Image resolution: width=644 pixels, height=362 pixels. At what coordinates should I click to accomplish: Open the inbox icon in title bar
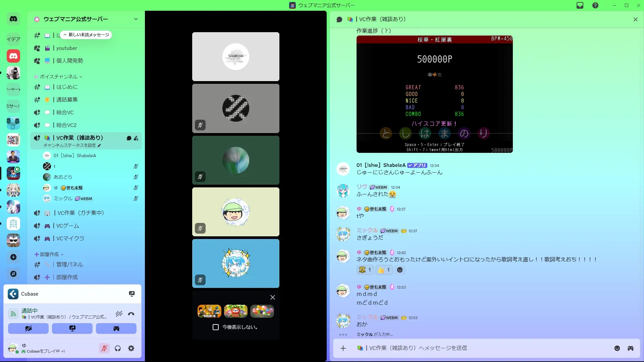click(x=580, y=5)
